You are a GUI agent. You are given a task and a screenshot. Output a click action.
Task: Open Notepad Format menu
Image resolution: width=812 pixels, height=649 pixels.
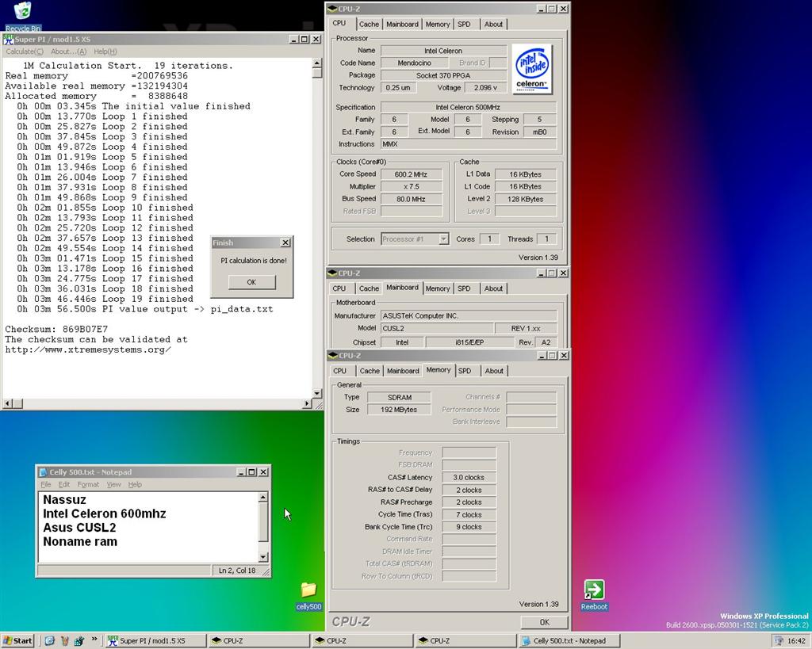pyautogui.click(x=88, y=484)
